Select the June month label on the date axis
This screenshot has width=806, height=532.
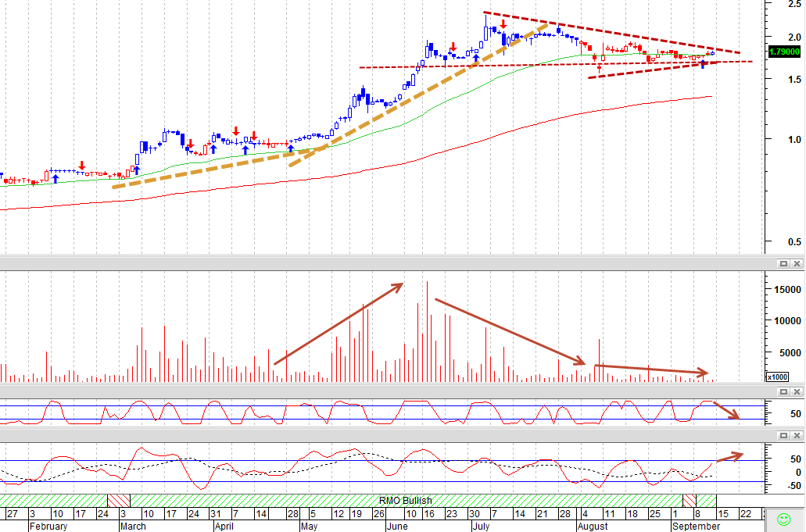(397, 527)
